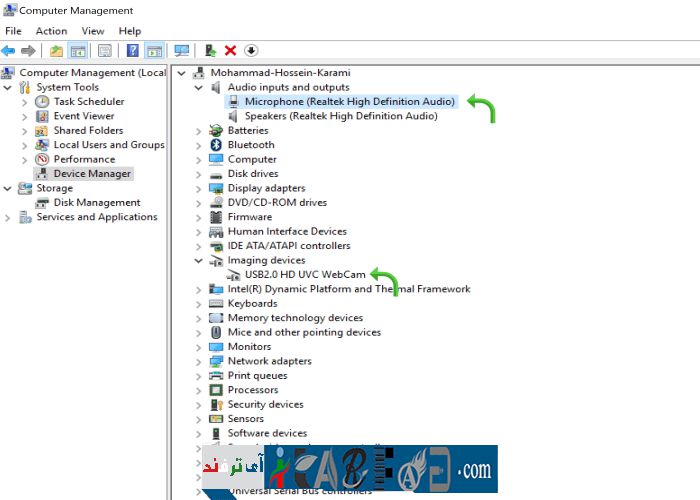
Task: Select Event Viewer under System Tools
Action: click(x=83, y=116)
